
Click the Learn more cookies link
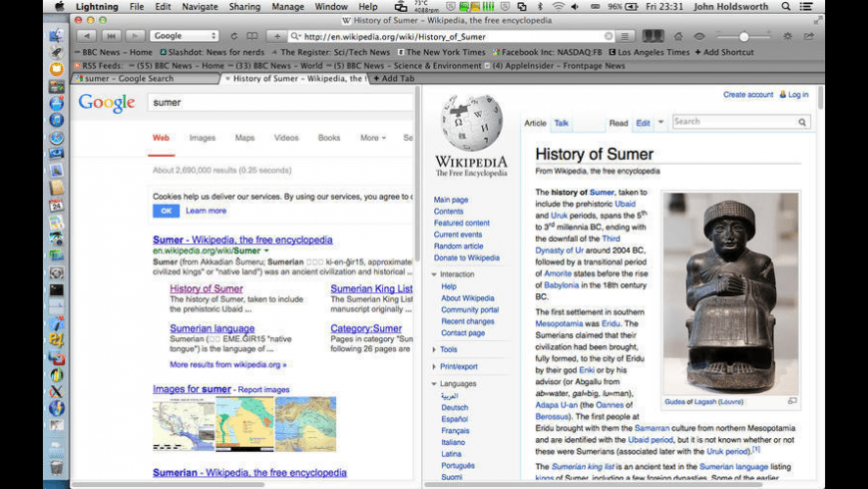(x=206, y=211)
